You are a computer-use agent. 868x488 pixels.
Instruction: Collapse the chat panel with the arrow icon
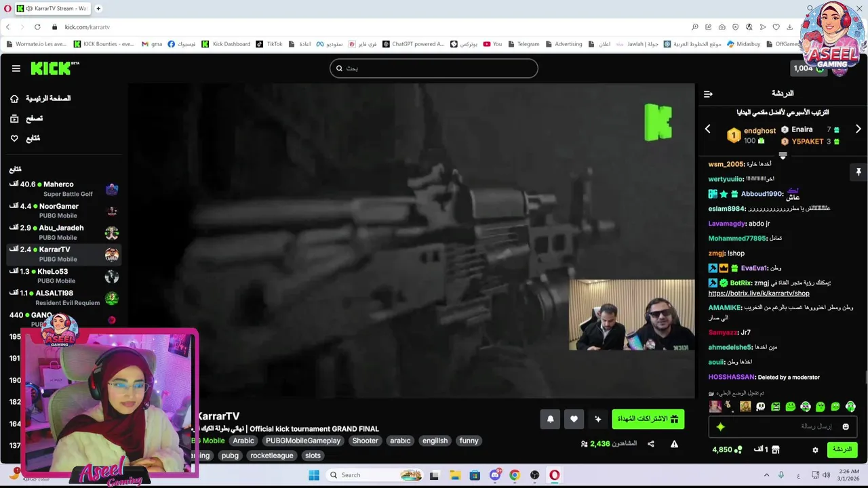708,94
